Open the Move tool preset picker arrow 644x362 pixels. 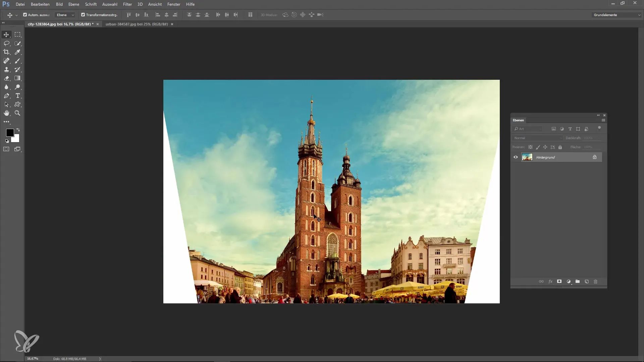click(x=16, y=15)
